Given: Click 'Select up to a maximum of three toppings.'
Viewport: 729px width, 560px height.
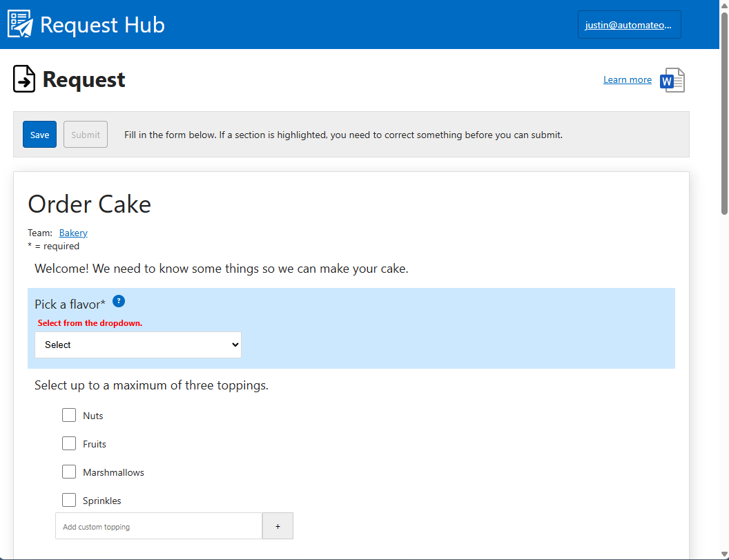Looking at the screenshot, I should coord(152,385).
